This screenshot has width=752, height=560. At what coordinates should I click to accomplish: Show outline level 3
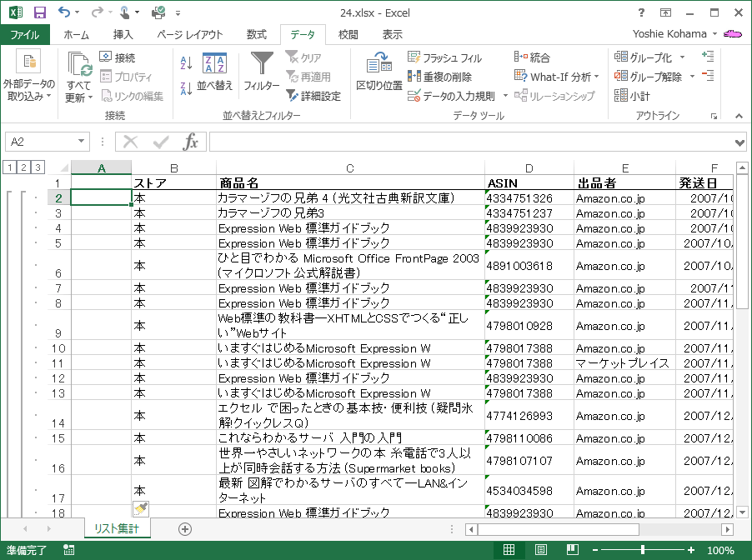pos(38,167)
